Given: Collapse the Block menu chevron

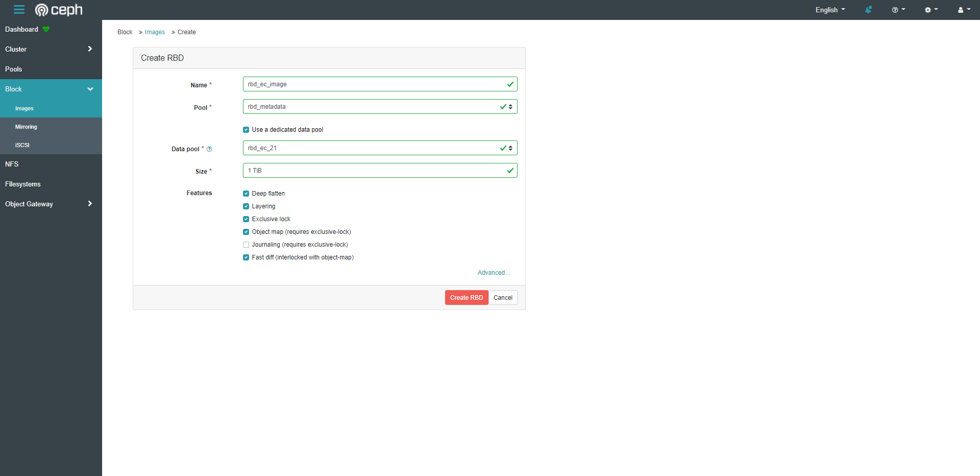Looking at the screenshot, I should pyautogui.click(x=90, y=89).
